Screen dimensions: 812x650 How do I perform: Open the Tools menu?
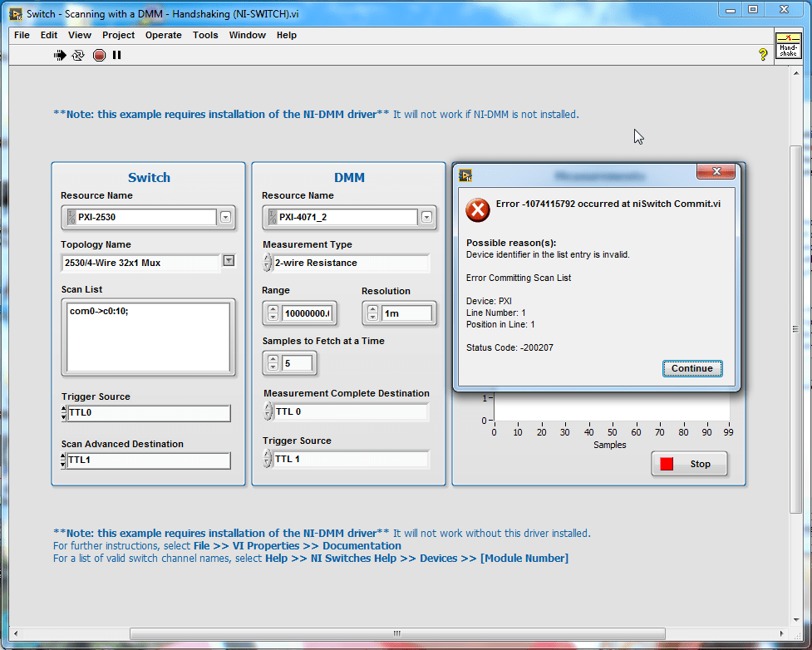pyautogui.click(x=205, y=35)
